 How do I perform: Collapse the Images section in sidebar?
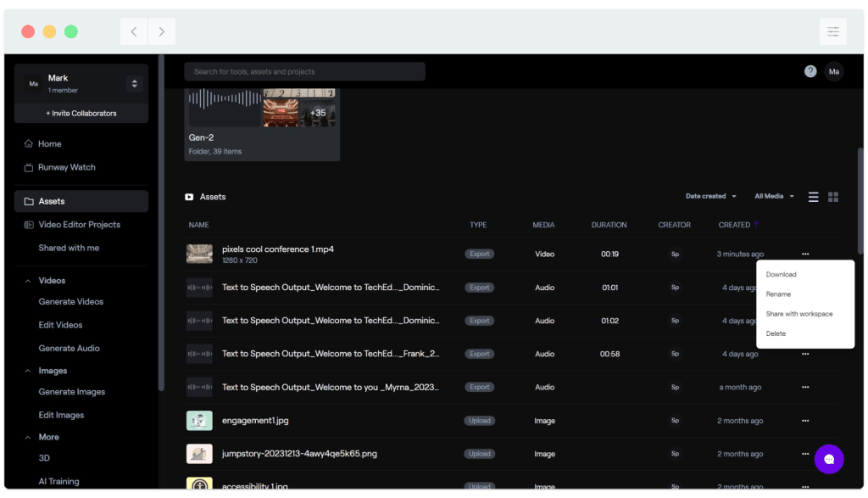pos(28,370)
